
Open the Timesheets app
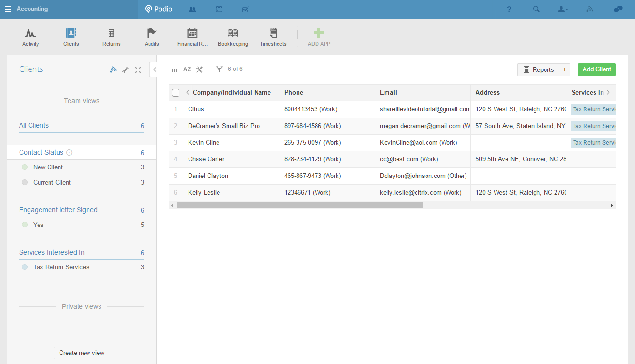[x=273, y=33]
